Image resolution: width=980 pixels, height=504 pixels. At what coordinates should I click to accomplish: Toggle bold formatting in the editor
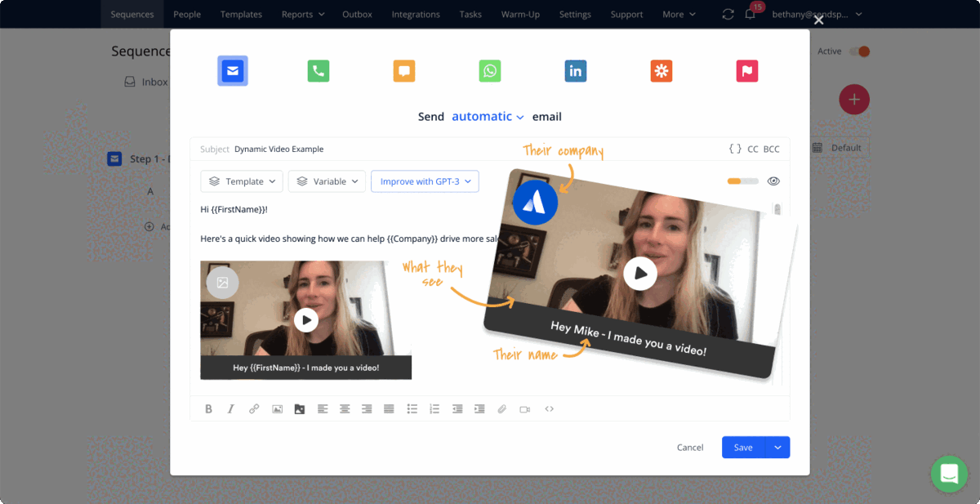[208, 408]
